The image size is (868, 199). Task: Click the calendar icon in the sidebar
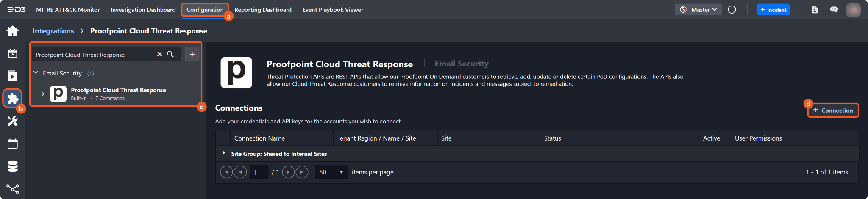tap(13, 144)
